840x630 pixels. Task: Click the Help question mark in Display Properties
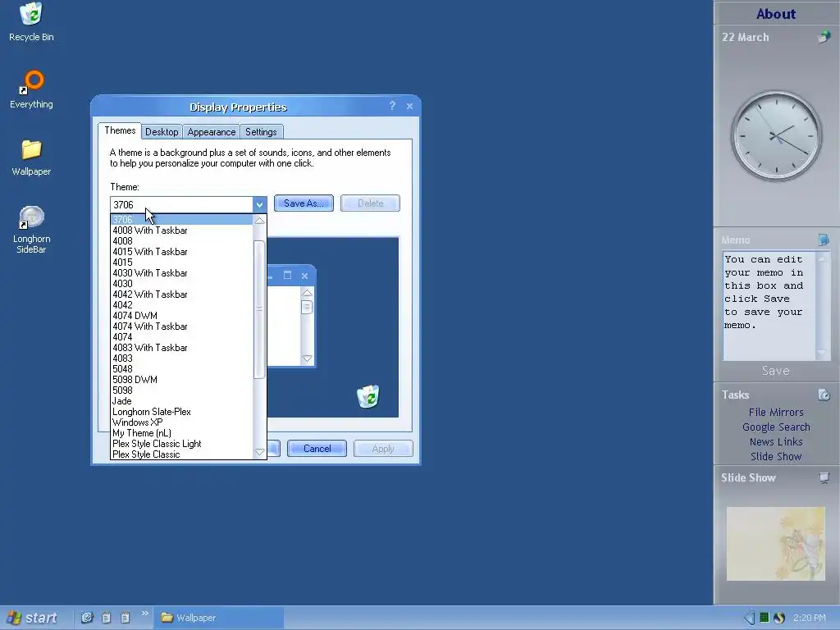click(392, 106)
